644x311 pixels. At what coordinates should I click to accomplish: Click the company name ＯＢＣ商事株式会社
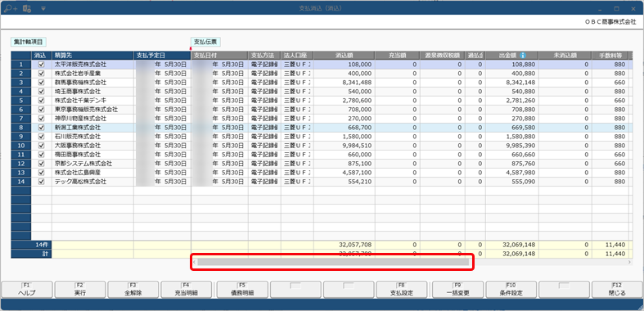click(x=610, y=23)
